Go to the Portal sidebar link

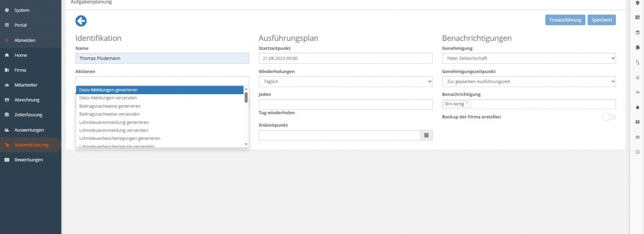pos(20,25)
